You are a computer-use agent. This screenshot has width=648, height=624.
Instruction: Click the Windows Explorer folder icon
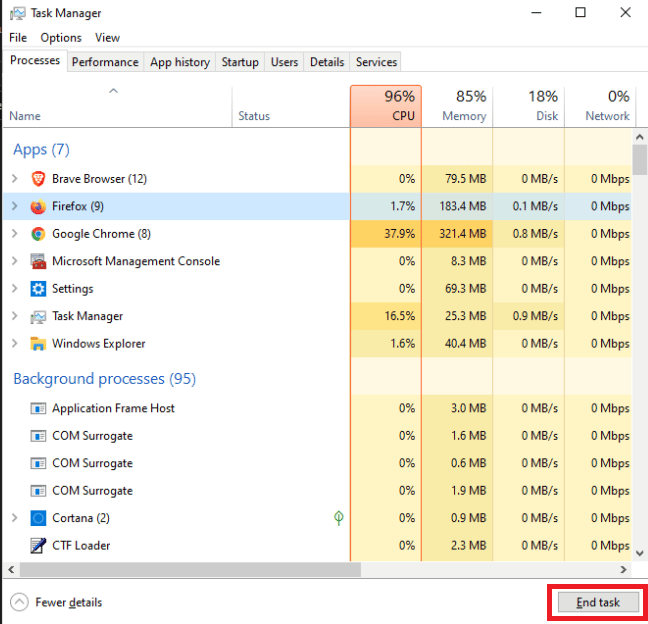[38, 344]
